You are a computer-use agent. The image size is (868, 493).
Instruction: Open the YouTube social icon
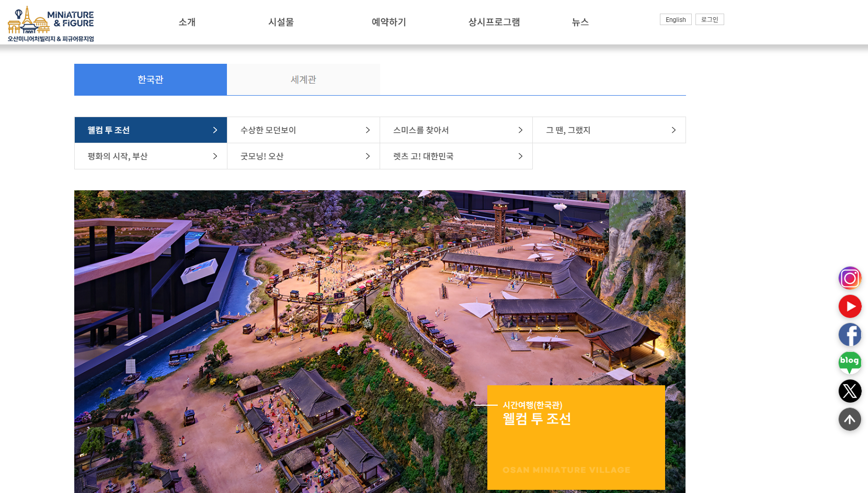850,306
